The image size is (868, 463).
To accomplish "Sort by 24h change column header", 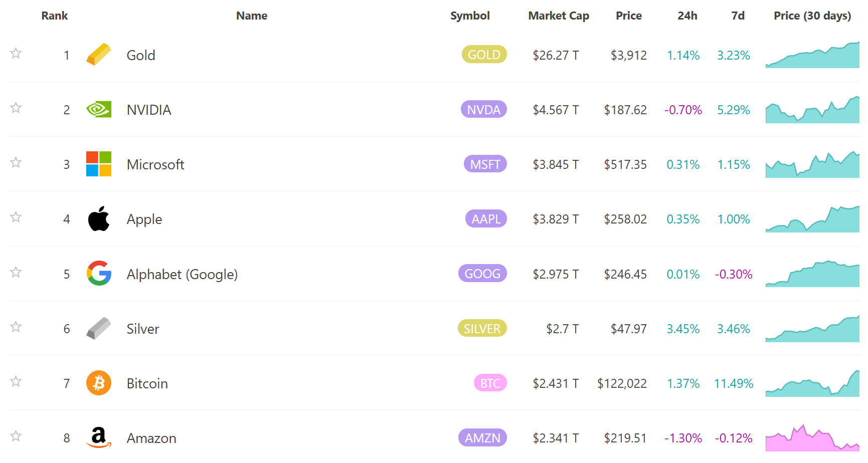I will [687, 16].
